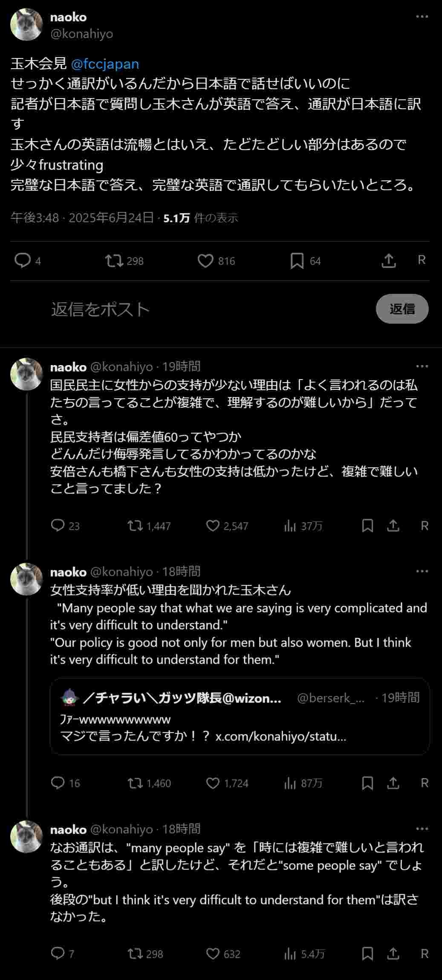Like the main post with 816 likes

point(205,261)
